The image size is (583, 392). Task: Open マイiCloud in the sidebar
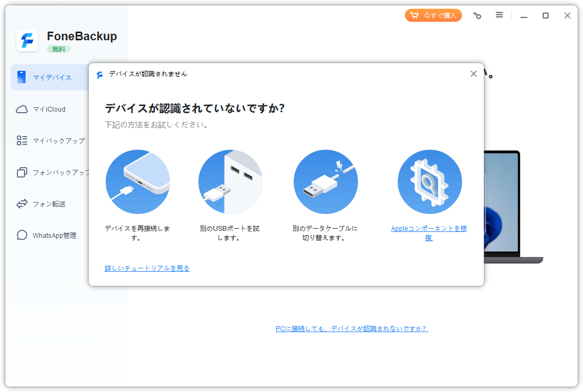point(49,109)
